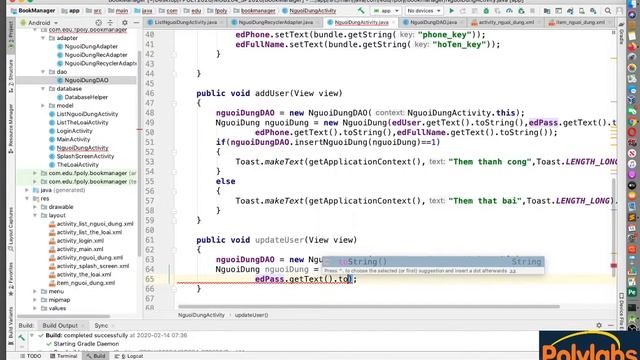Click Chrome icon in the macOS Dock
The width and height of the screenshot is (640, 360).
[x=632, y=121]
